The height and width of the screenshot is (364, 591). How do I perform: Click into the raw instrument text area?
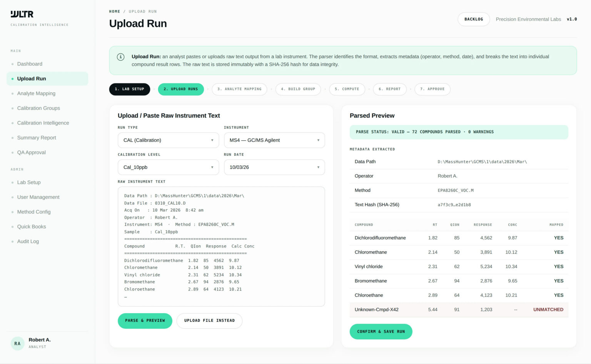coord(221,246)
